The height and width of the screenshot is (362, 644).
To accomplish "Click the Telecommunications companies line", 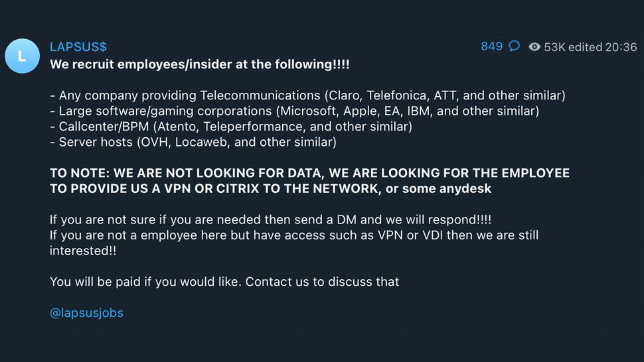I will click(x=307, y=95).
